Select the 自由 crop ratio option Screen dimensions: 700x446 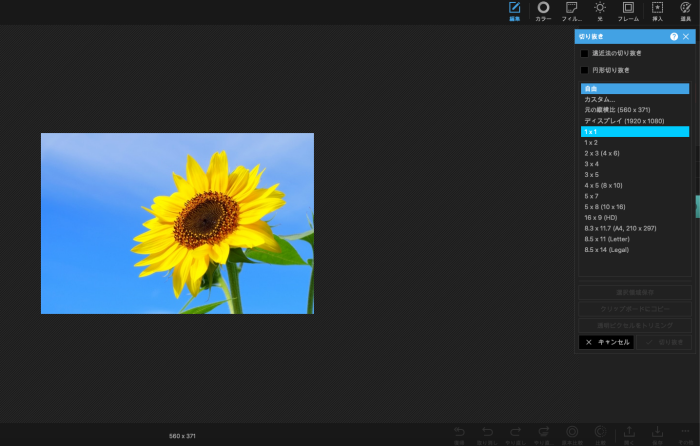pos(634,89)
